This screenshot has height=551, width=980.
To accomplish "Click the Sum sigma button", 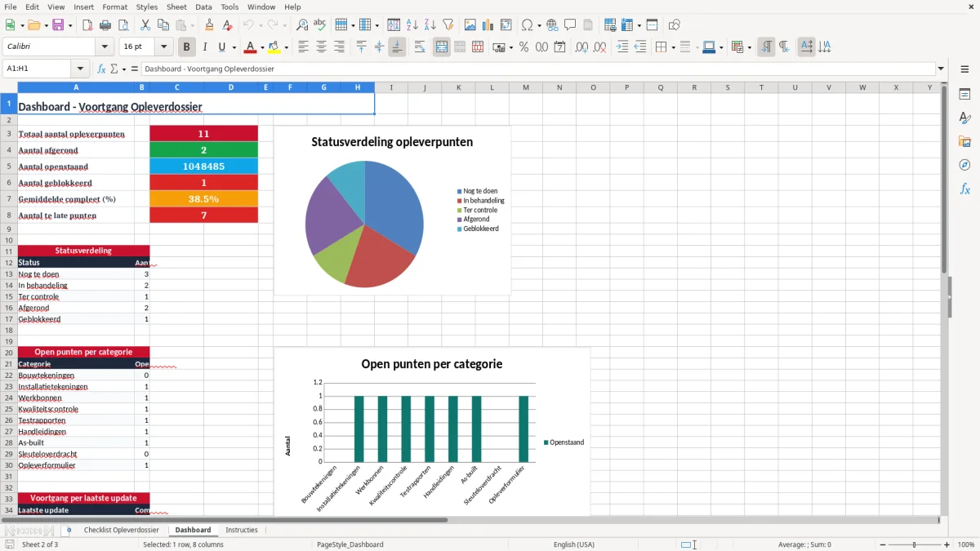I will pyautogui.click(x=114, y=69).
